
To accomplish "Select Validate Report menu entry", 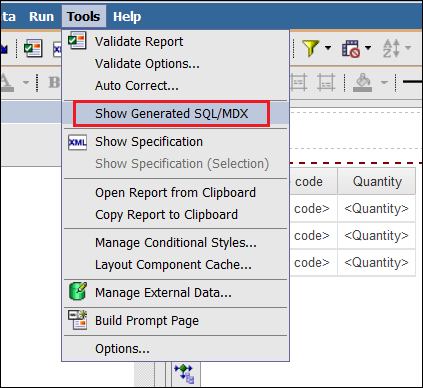I will click(x=176, y=42).
